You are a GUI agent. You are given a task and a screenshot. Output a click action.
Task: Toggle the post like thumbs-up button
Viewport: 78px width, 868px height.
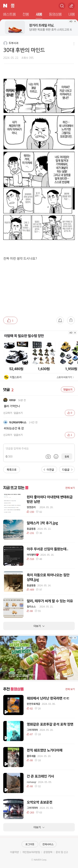10,320
